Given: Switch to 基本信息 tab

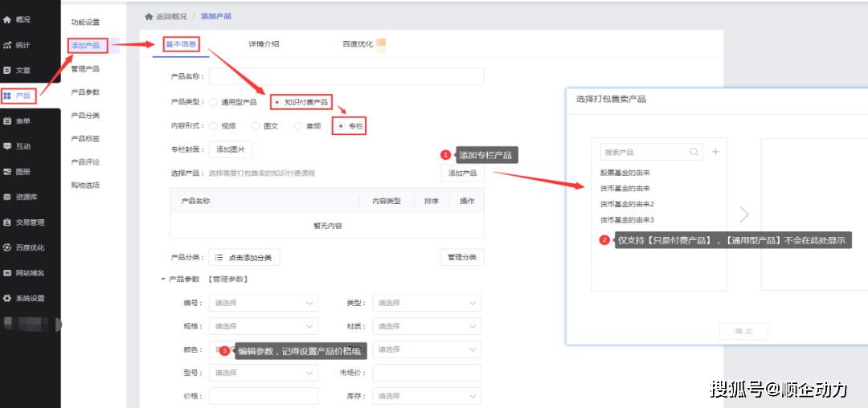Looking at the screenshot, I should [x=181, y=44].
